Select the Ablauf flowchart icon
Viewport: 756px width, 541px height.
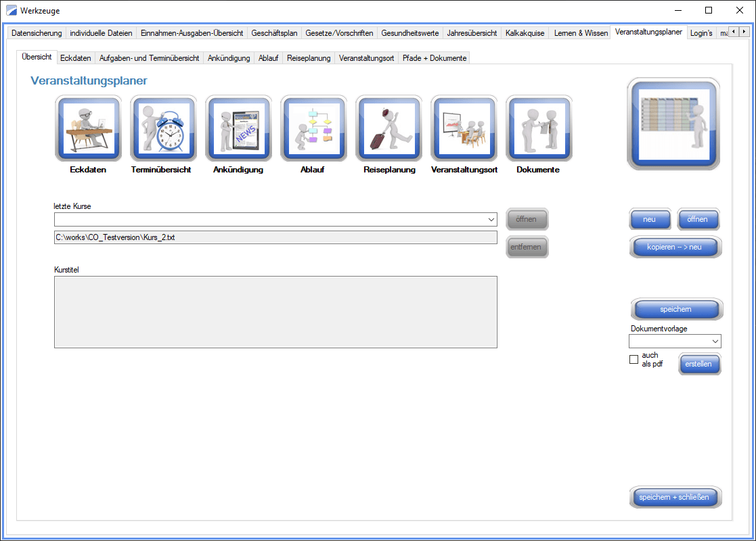point(313,128)
